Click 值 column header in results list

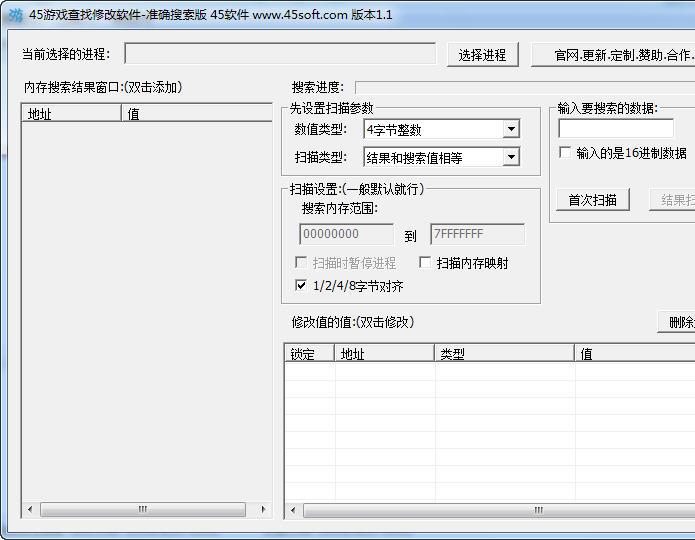(196, 114)
